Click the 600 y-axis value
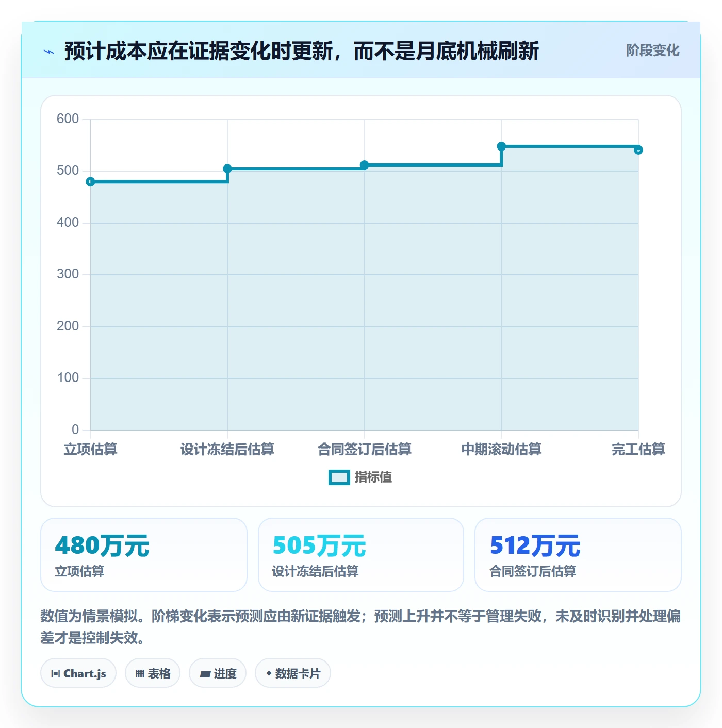This screenshot has height=728, width=722. click(x=68, y=119)
